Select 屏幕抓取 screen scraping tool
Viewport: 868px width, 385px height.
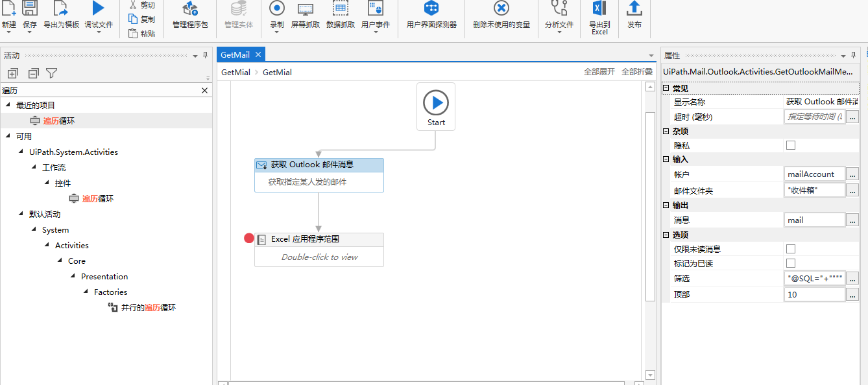(x=306, y=9)
